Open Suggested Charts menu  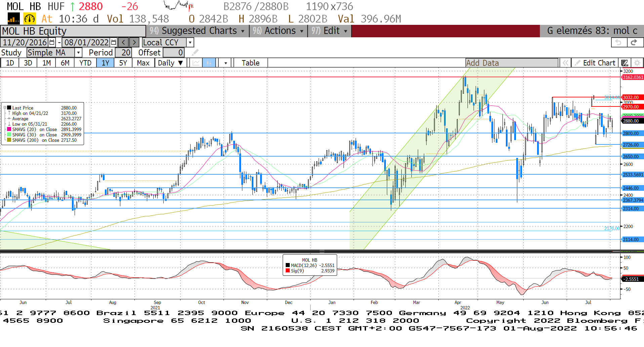[x=197, y=31]
